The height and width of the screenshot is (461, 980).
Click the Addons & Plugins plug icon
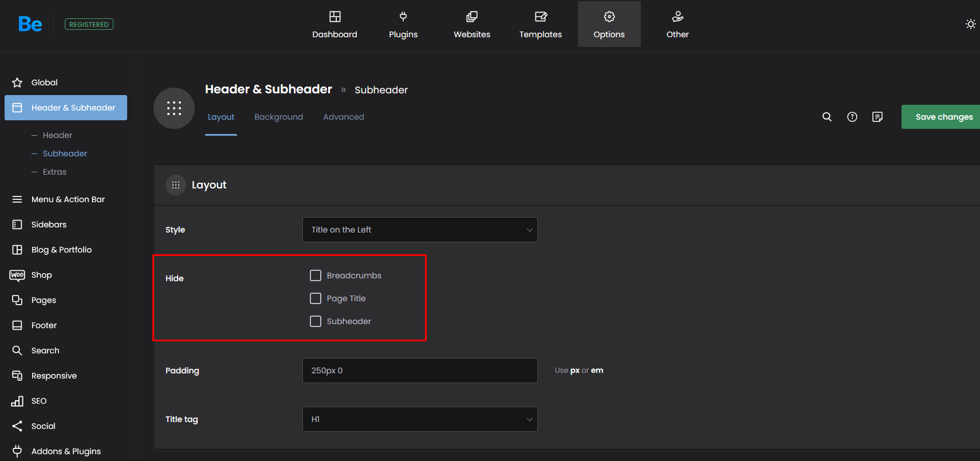pyautogui.click(x=17, y=451)
